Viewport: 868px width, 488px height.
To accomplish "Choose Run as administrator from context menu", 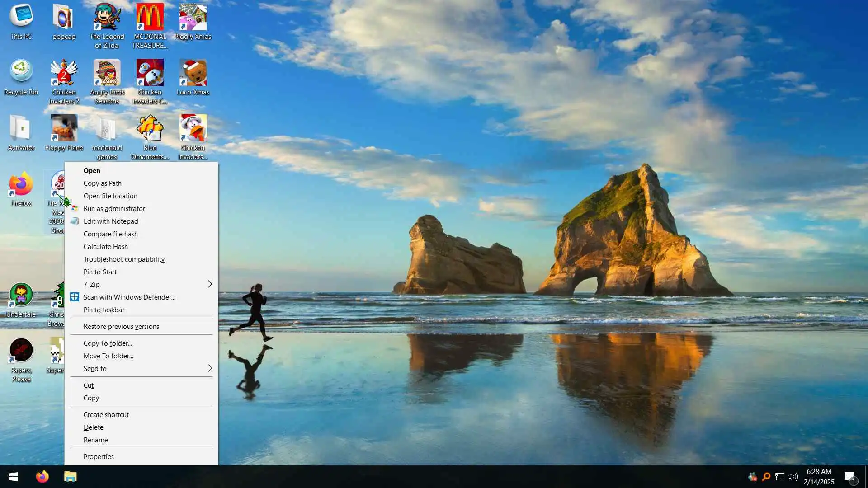I will click(114, 208).
